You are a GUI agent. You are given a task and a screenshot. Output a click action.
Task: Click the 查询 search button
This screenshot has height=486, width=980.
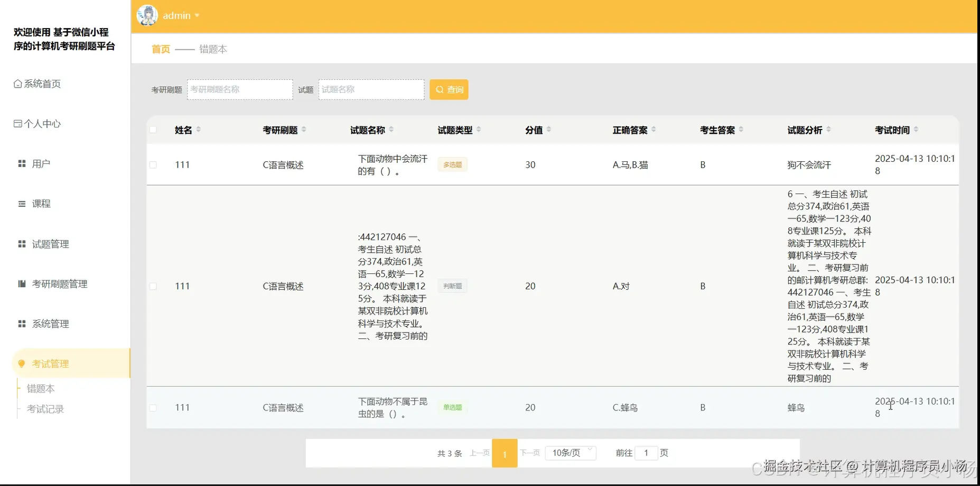(449, 89)
